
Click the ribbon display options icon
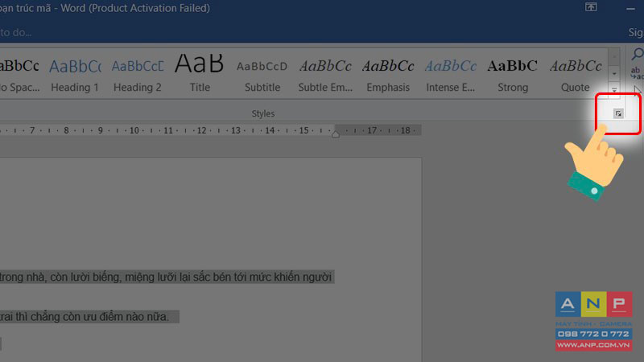[591, 7]
